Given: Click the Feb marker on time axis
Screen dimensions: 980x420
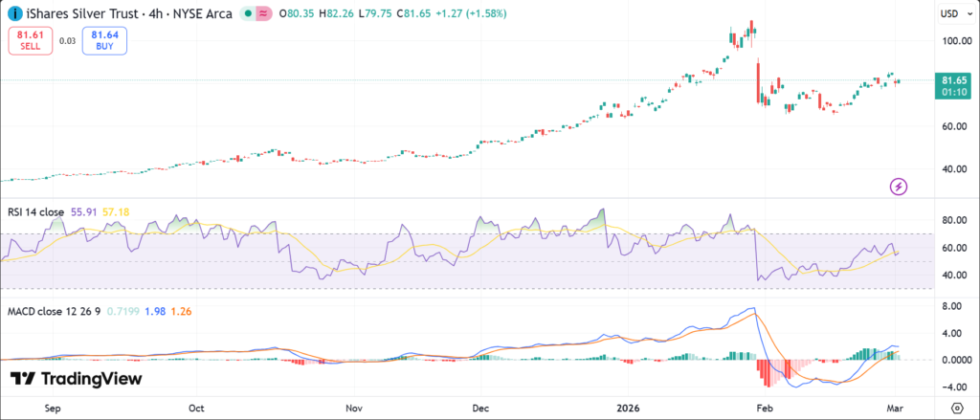Looking at the screenshot, I should (765, 406).
